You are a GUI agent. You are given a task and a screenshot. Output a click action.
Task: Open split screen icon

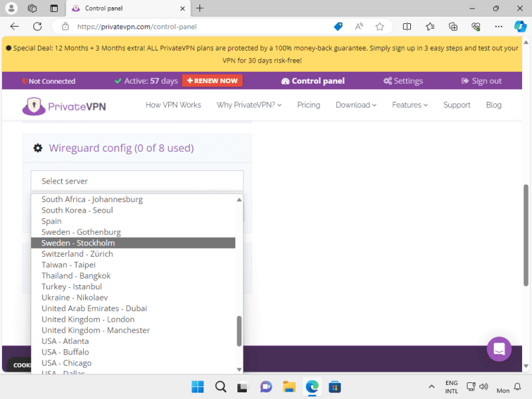[x=407, y=27]
